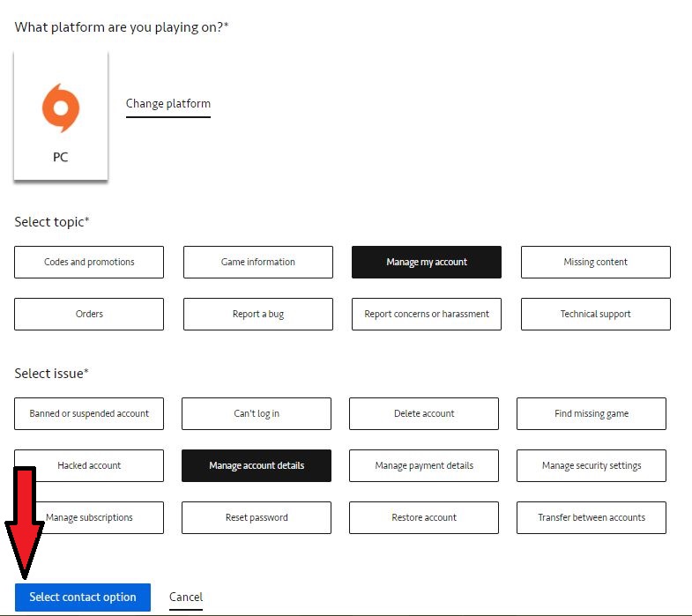
Task: Choose the Technical support topic
Action: pyautogui.click(x=596, y=315)
